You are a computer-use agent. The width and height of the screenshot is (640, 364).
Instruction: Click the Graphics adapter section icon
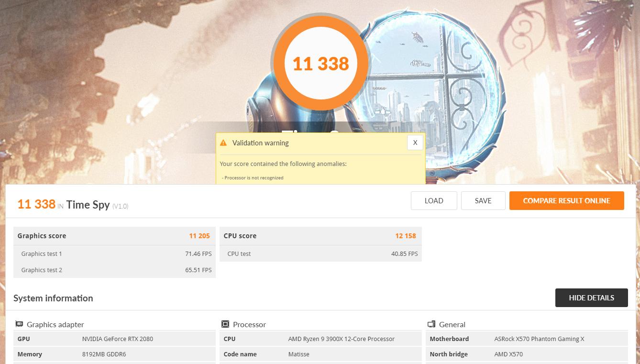click(x=19, y=324)
